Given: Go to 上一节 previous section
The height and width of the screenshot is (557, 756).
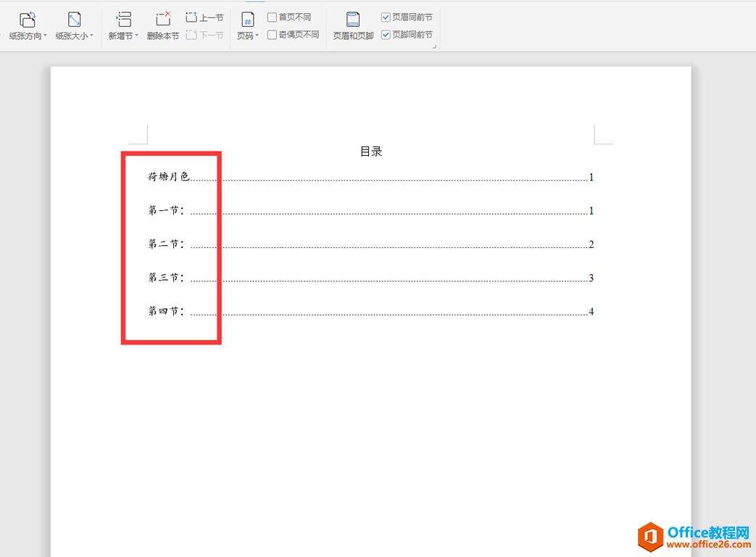Looking at the screenshot, I should (204, 18).
